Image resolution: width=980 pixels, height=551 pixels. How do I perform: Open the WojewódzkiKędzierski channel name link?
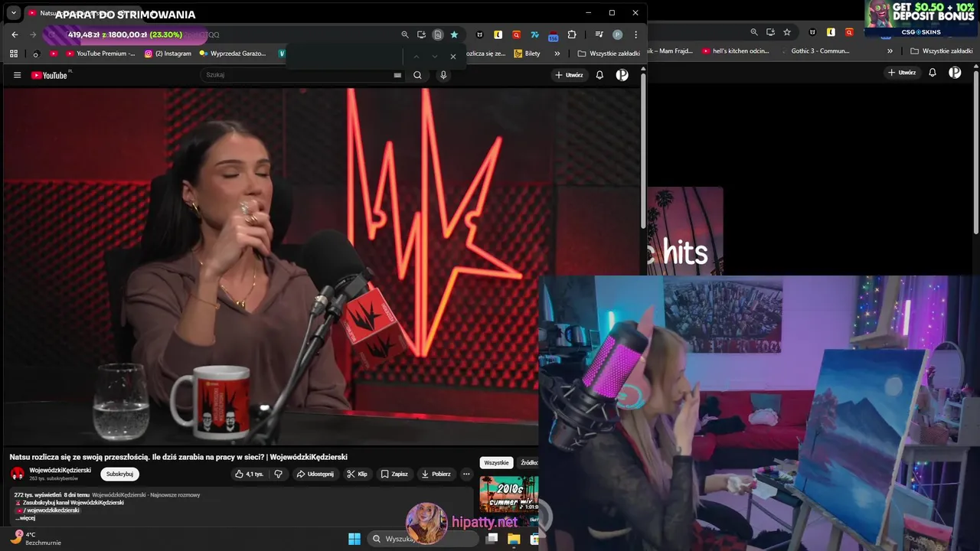click(x=60, y=470)
